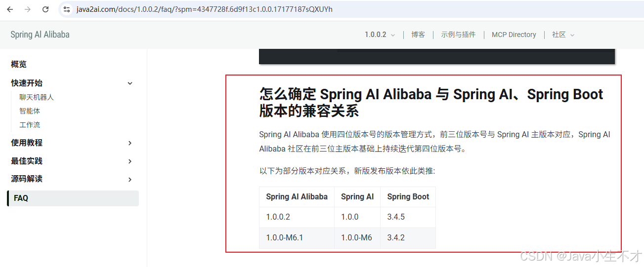Screen dimensions: 644x267
Task: Open the 博客 navigation link
Action: coord(418,35)
